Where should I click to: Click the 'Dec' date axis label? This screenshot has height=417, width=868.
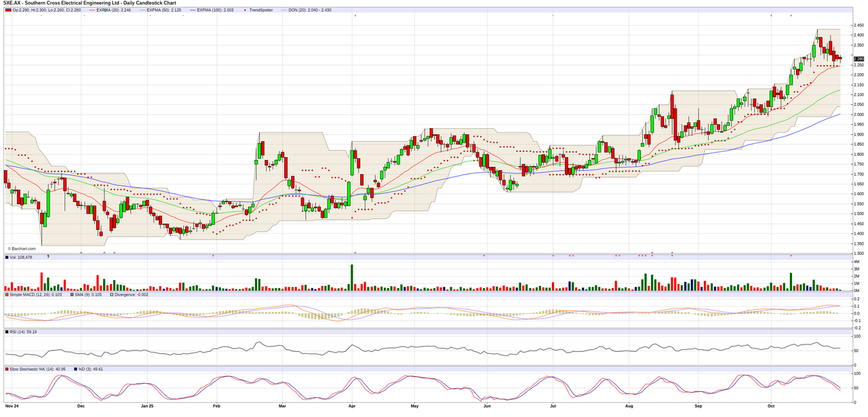(81, 406)
